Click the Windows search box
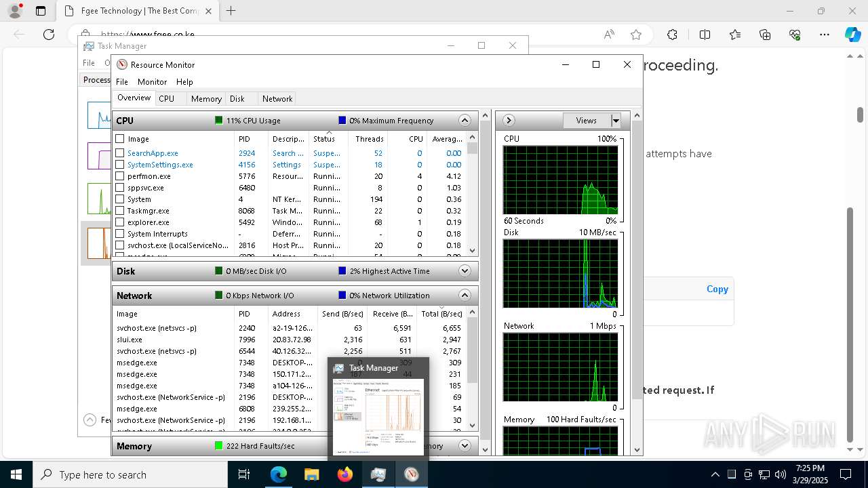Viewport: 868px width, 488px height. tap(130, 474)
